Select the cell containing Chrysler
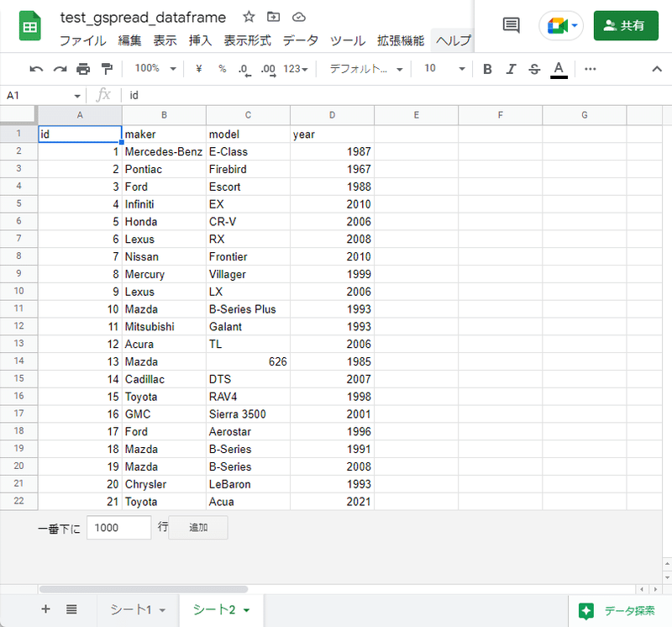Image resolution: width=672 pixels, height=627 pixels. (164, 484)
